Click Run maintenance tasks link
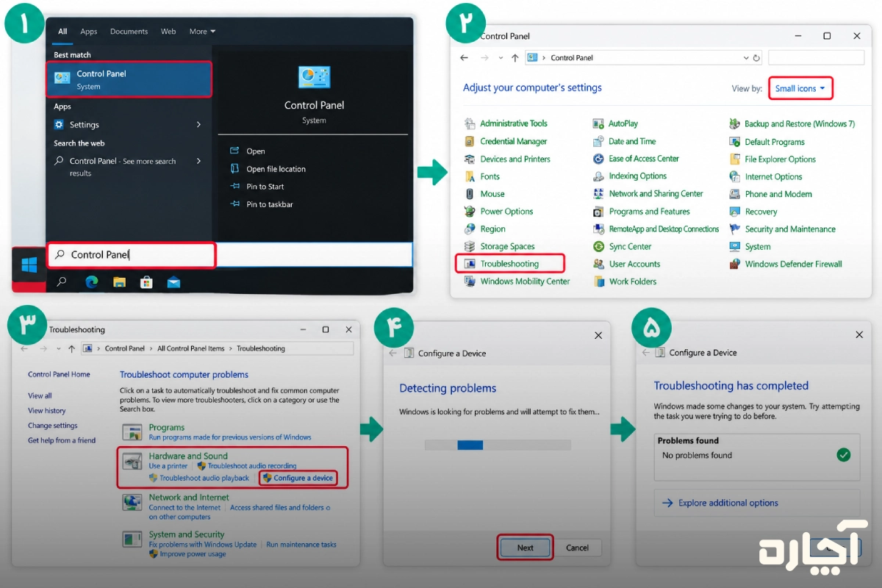This screenshot has width=882, height=588. pyautogui.click(x=301, y=545)
